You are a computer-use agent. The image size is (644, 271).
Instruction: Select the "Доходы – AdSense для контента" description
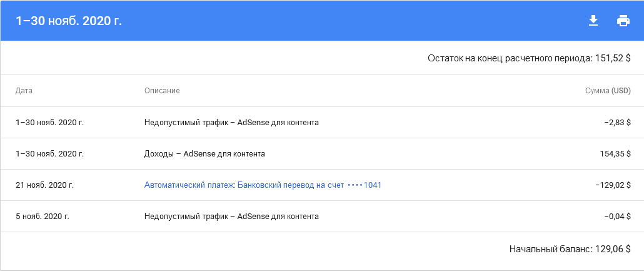[x=204, y=154]
